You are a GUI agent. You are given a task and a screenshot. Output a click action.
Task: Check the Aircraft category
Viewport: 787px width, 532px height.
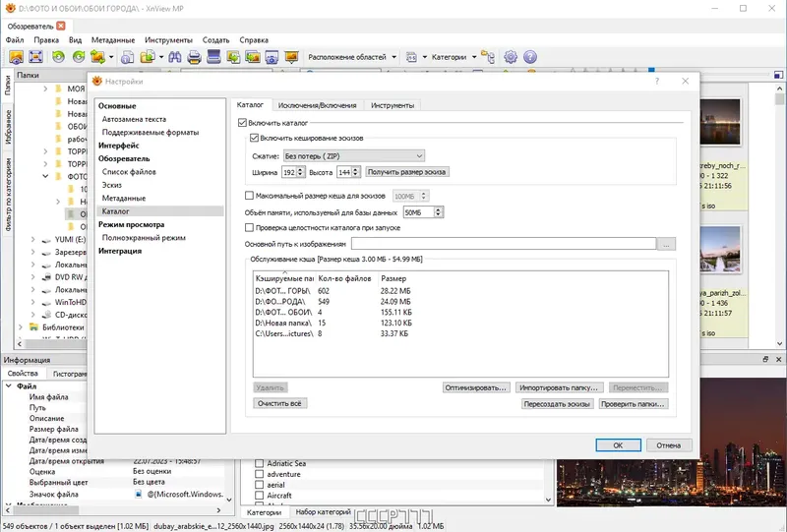(259, 496)
